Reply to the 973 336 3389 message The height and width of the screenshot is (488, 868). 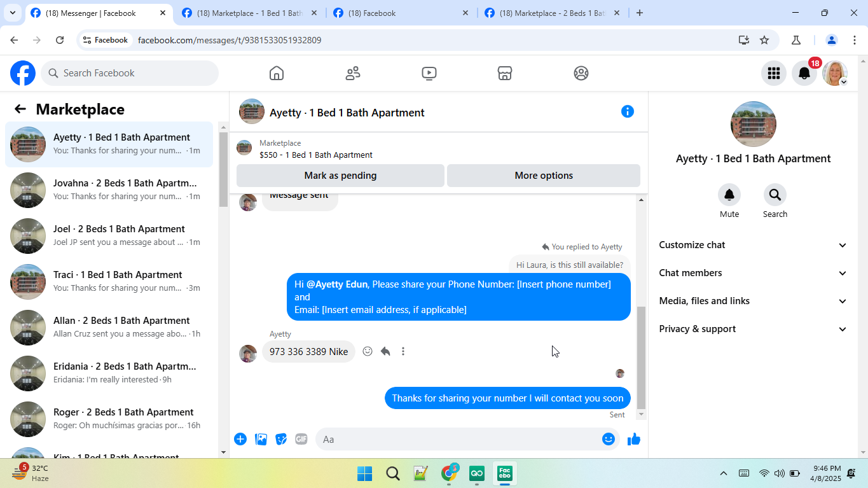385,351
